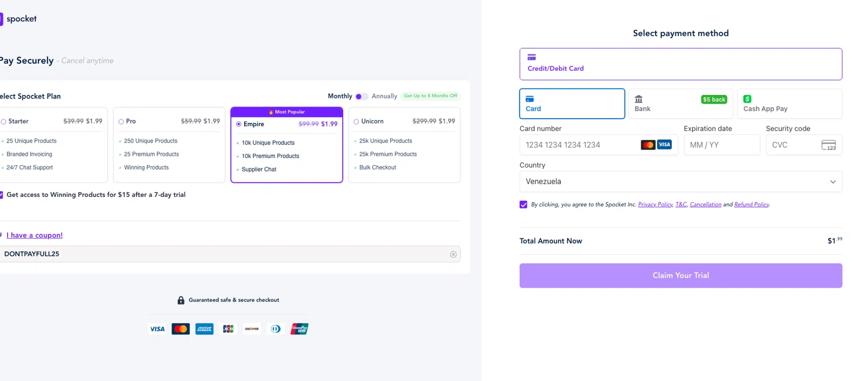Click the JCB card logo
This screenshot has height=381, width=868.
point(228,329)
